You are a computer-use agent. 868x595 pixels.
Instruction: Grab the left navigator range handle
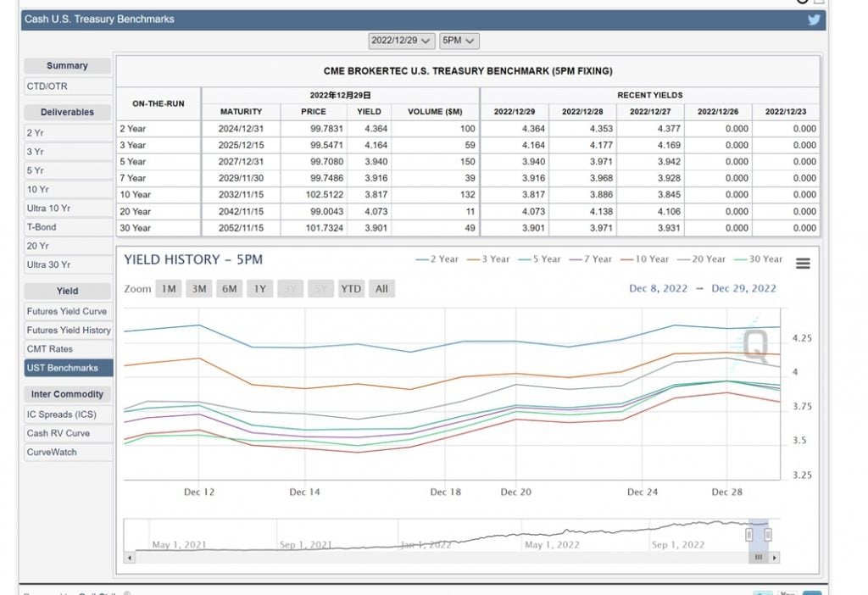(x=749, y=534)
